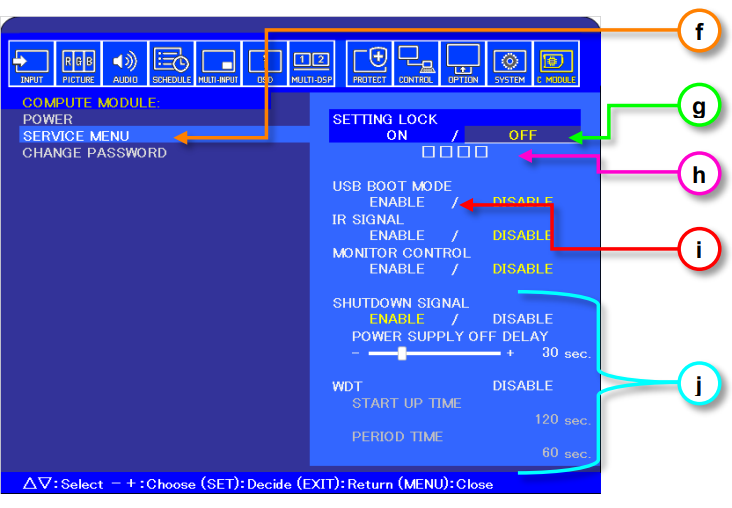Image resolution: width=732 pixels, height=508 pixels.
Task: Click the POWER SUPPLY OFF DELAY slider handle
Action: (x=402, y=353)
